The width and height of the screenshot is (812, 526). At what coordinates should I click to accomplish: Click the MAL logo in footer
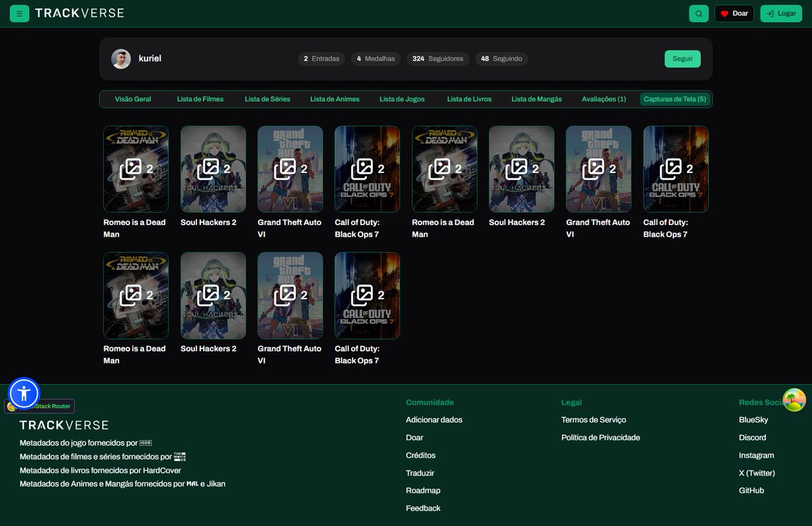click(x=192, y=484)
